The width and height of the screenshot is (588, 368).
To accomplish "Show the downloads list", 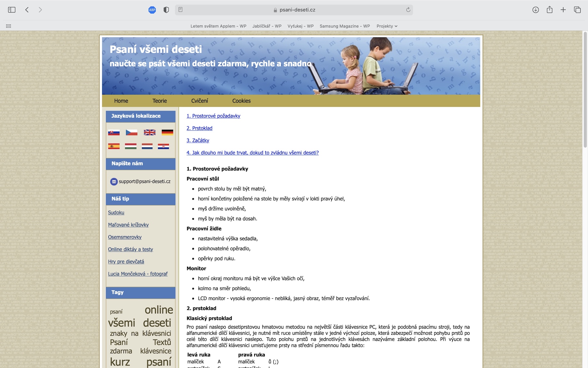I will [536, 10].
